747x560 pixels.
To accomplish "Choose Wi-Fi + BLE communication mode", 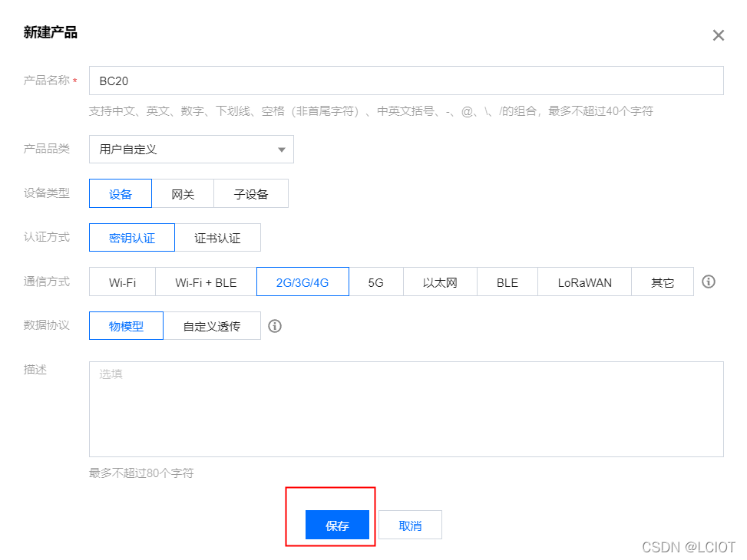I will pos(204,282).
